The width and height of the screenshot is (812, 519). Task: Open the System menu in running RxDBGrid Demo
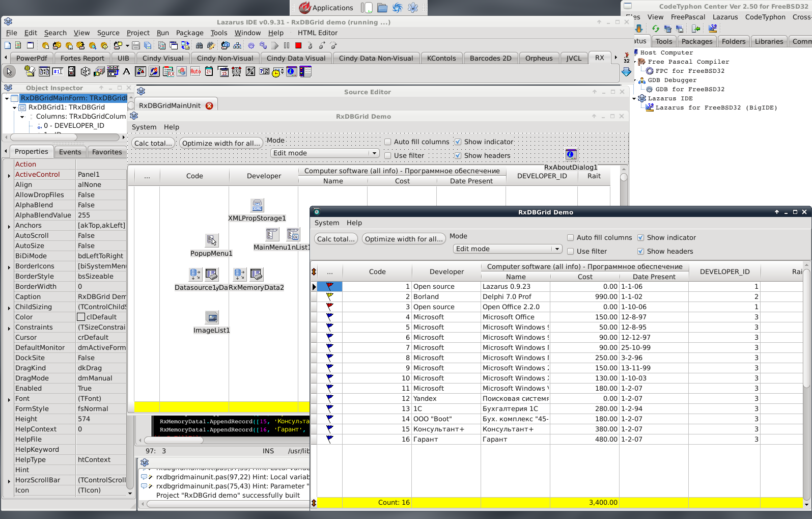pos(327,223)
